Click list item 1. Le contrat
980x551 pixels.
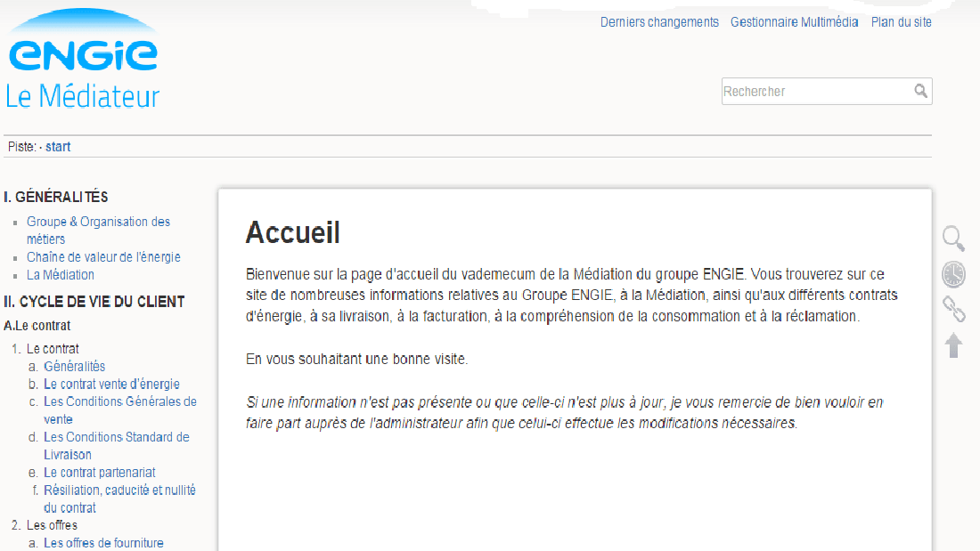(x=53, y=349)
